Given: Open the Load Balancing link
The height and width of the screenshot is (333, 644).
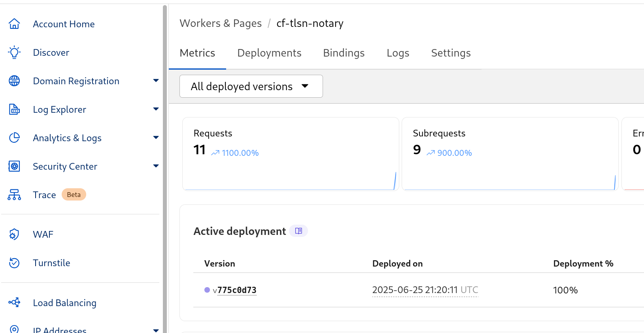Looking at the screenshot, I should (x=64, y=303).
